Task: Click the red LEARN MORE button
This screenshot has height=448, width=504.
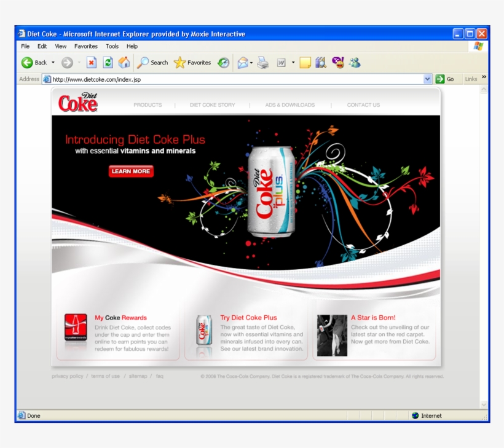Action: 131,171
